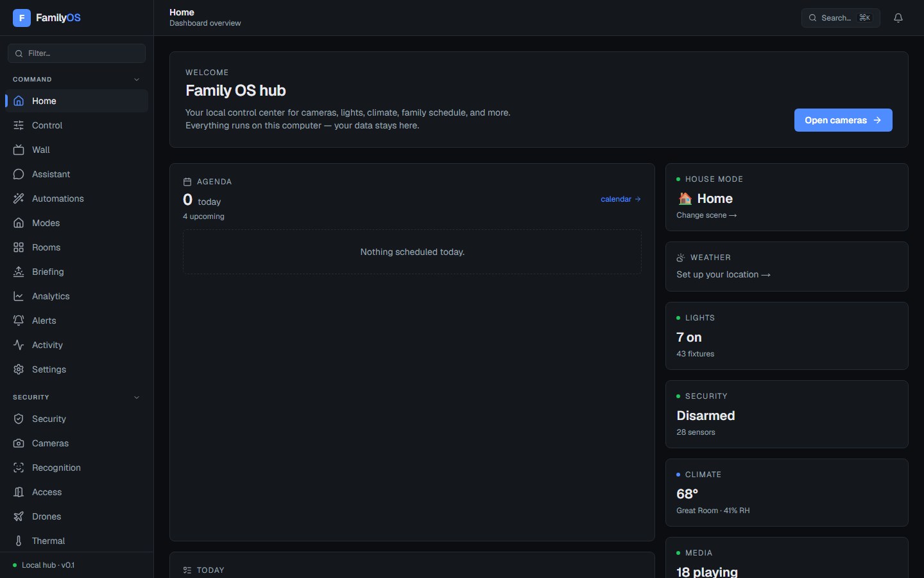
Task: Click the Access door icon
Action: [19, 492]
